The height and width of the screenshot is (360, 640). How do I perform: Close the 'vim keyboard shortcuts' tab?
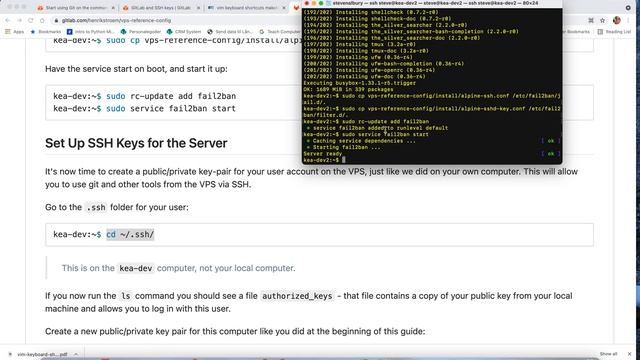tap(284, 8)
